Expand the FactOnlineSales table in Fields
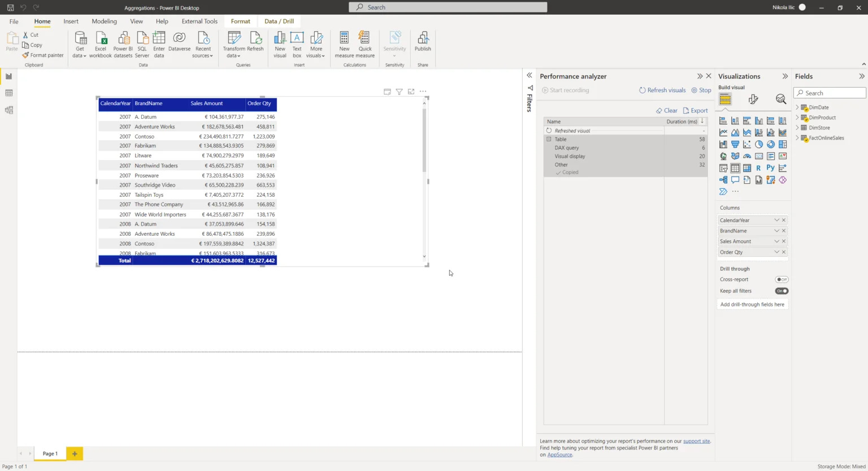The height and width of the screenshot is (471, 868). point(797,138)
